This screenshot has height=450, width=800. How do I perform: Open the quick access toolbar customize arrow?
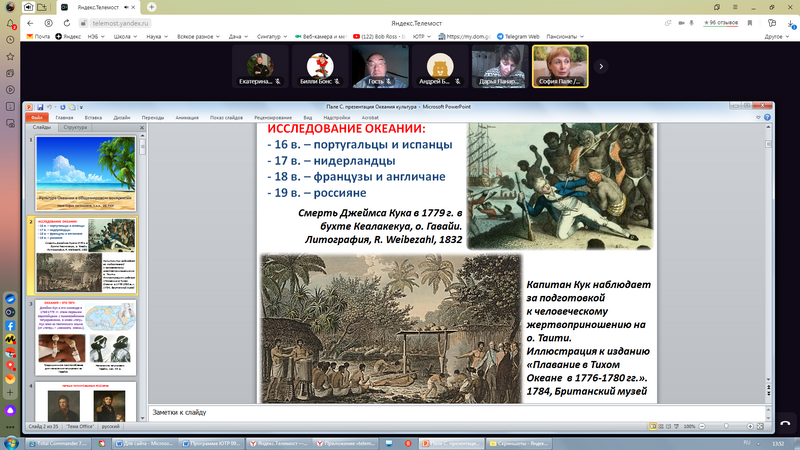coord(81,108)
